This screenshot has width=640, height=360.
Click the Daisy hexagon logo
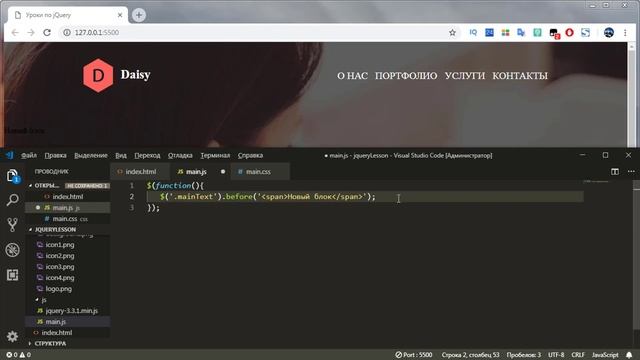[98, 75]
